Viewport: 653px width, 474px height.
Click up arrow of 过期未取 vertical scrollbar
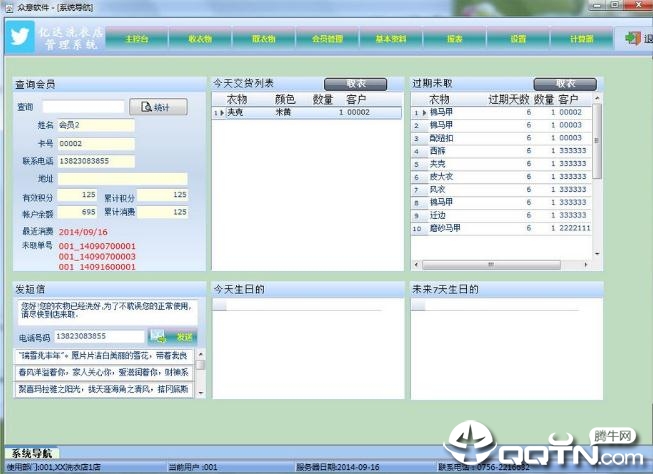pos(597,98)
